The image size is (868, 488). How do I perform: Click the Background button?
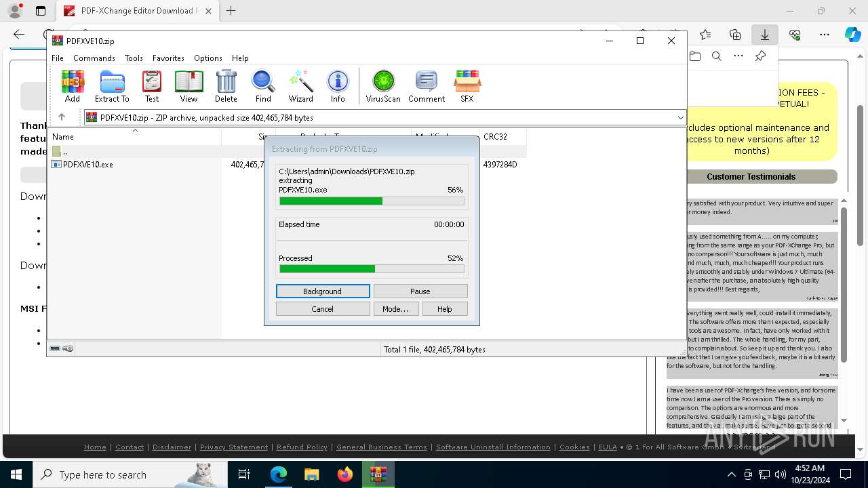(323, 291)
